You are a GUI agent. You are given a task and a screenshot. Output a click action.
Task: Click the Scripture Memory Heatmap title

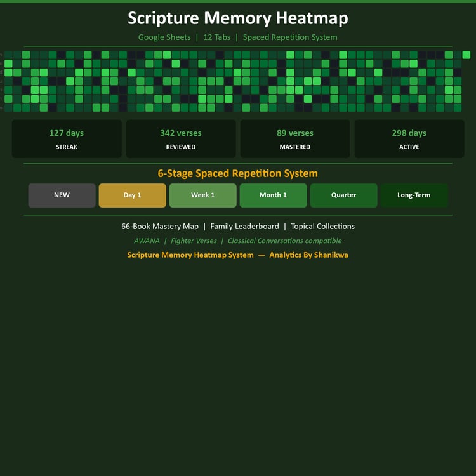238,18
